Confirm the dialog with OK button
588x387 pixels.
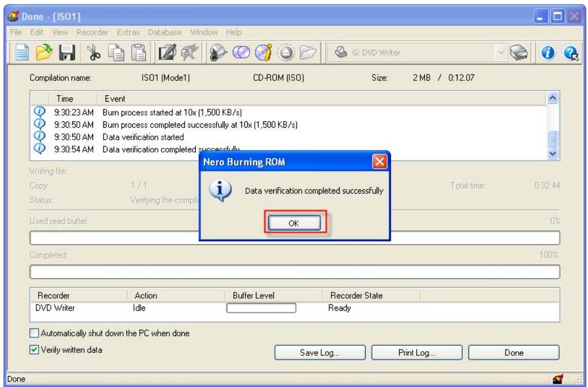[x=294, y=223]
